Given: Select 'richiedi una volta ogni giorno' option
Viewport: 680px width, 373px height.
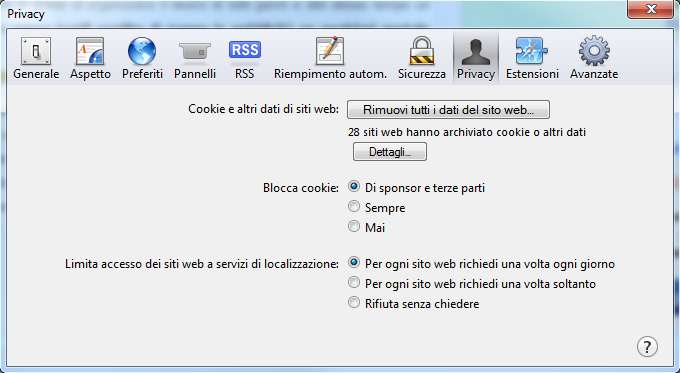Looking at the screenshot, I should click(x=354, y=262).
